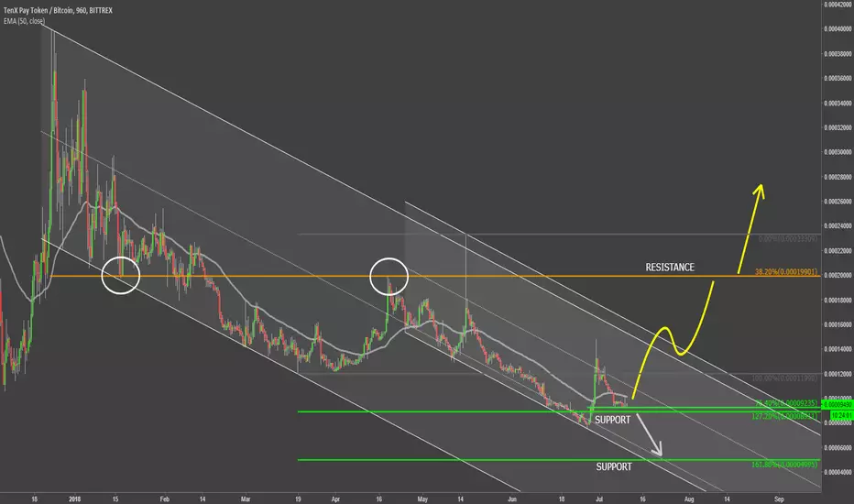
Task: Select the EMA (50, close) indicator label
Action: click(24, 21)
